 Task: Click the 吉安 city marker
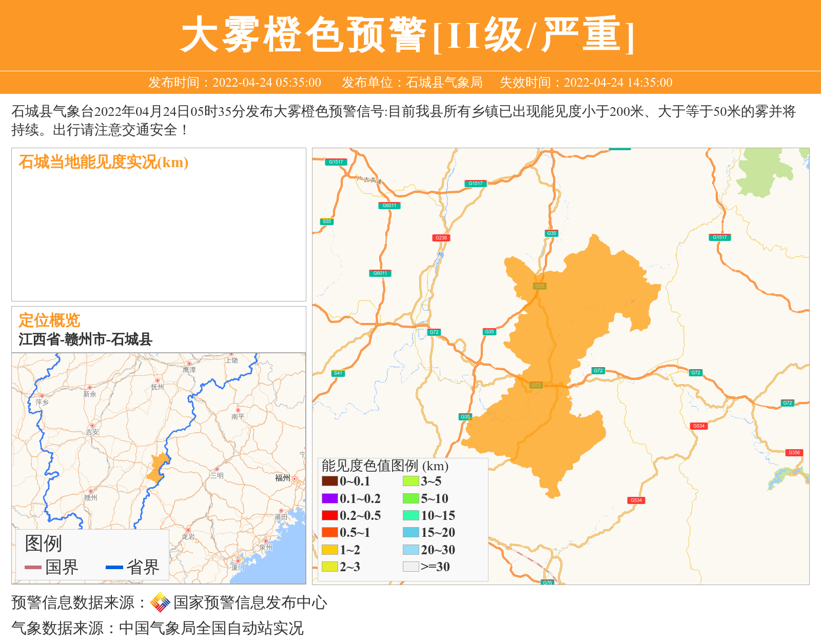click(x=92, y=426)
